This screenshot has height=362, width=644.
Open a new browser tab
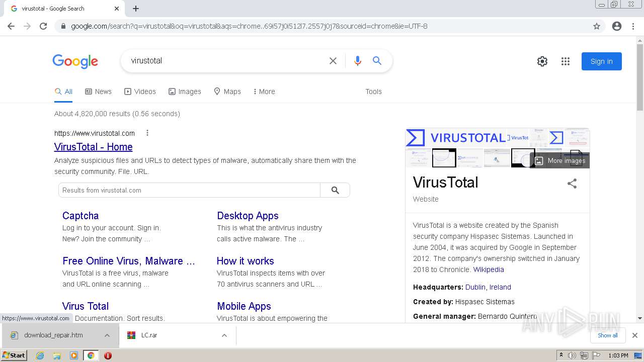[136, 9]
